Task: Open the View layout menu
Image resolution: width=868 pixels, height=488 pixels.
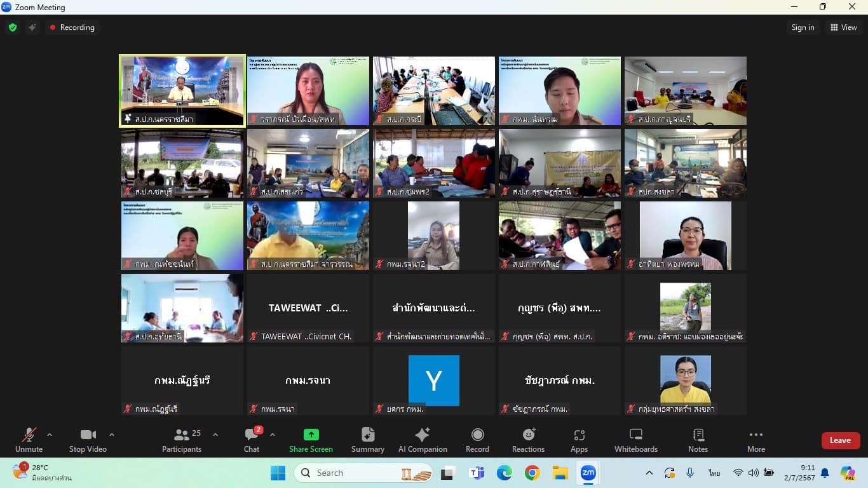Action: click(x=844, y=27)
